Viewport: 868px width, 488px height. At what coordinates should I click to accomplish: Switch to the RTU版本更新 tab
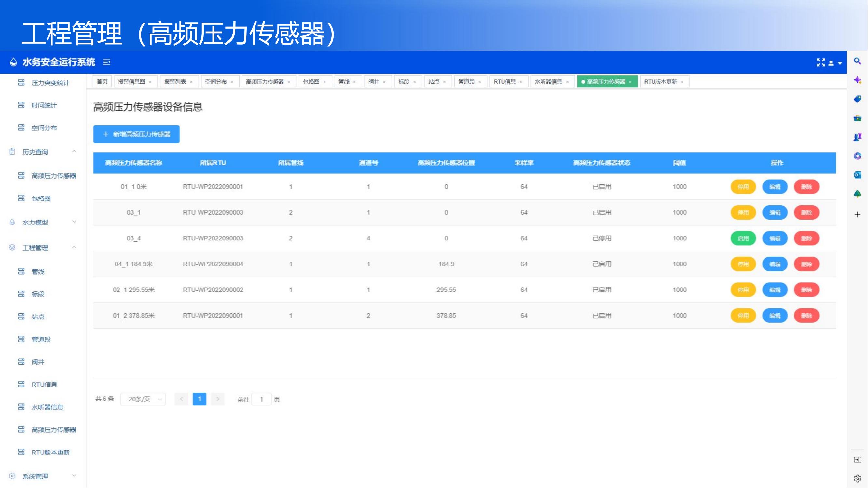(x=660, y=82)
